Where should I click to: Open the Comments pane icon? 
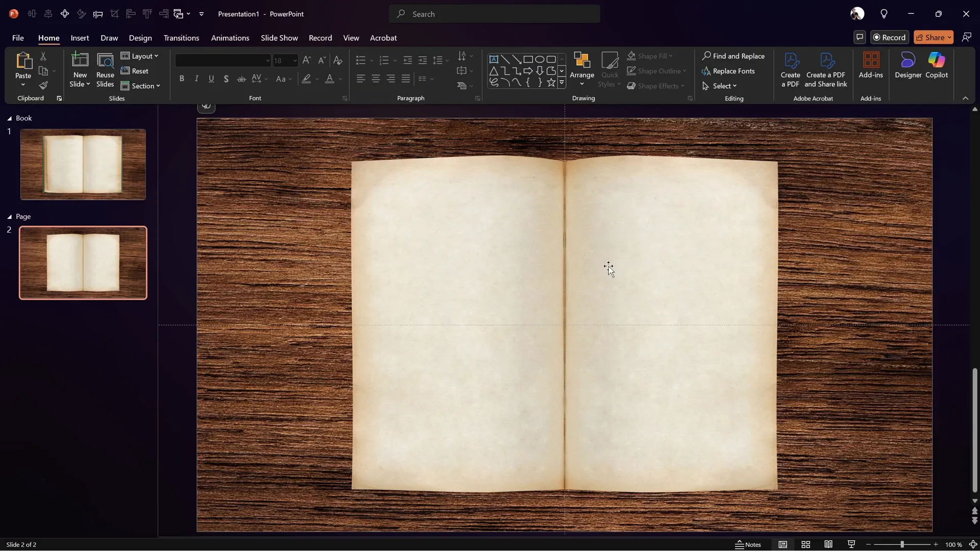tap(860, 37)
